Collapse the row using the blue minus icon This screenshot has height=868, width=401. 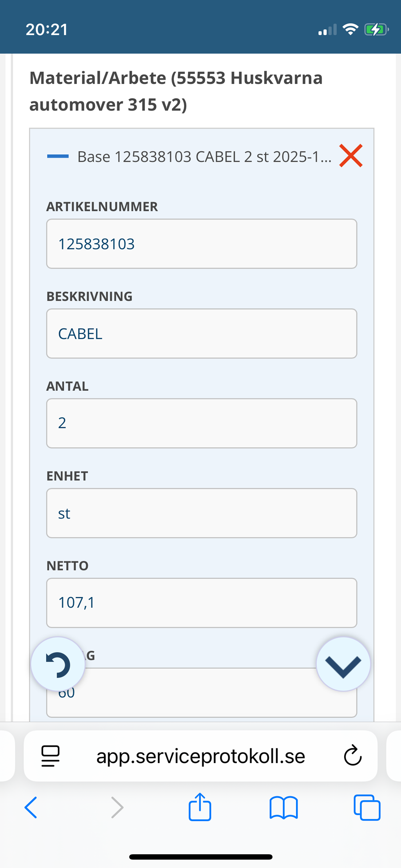pos(58,156)
